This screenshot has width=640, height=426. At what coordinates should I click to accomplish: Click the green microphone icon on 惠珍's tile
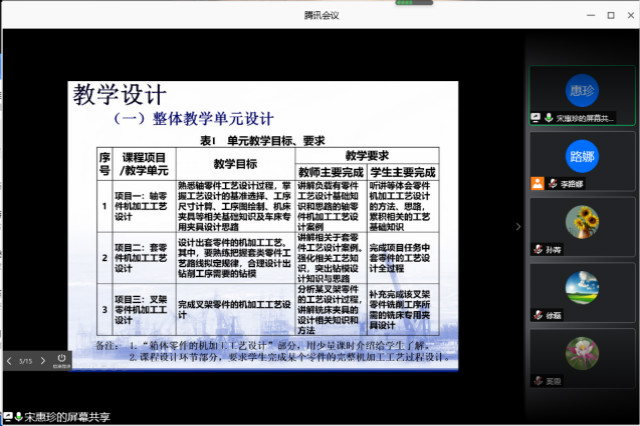549,117
